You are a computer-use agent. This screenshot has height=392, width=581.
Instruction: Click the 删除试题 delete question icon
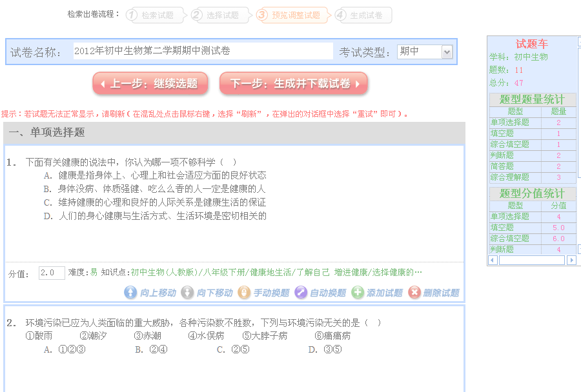414,293
